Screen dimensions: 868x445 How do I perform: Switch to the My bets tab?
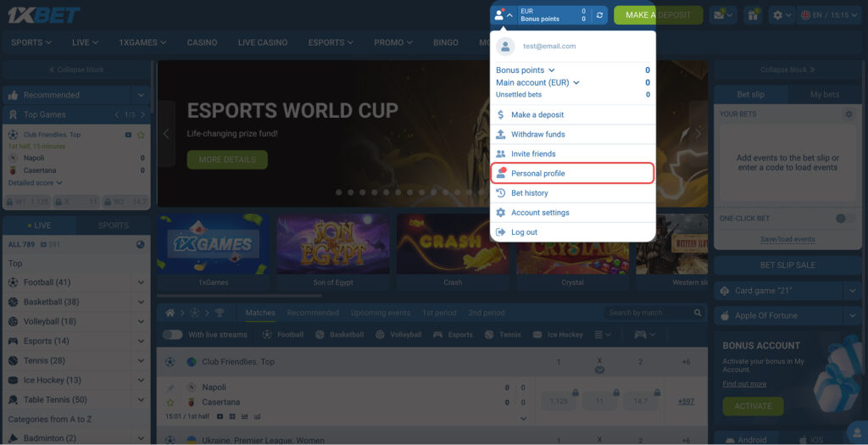coord(824,95)
